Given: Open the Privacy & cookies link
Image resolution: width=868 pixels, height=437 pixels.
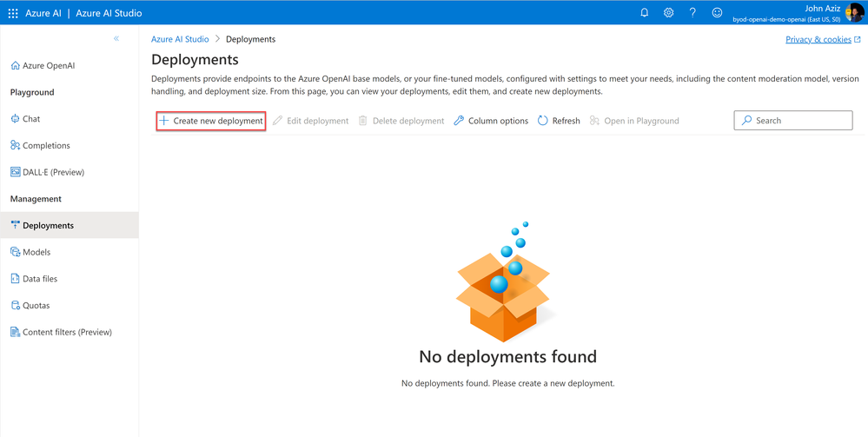Looking at the screenshot, I should tap(823, 39).
